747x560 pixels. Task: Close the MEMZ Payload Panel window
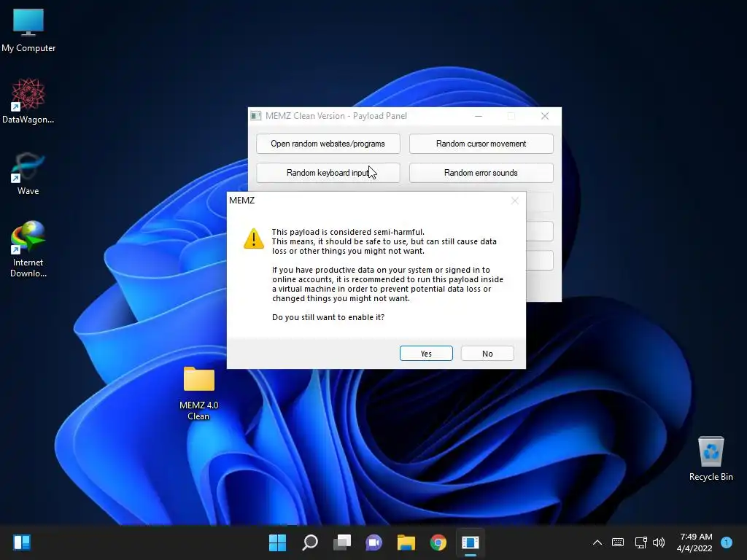pyautogui.click(x=544, y=116)
